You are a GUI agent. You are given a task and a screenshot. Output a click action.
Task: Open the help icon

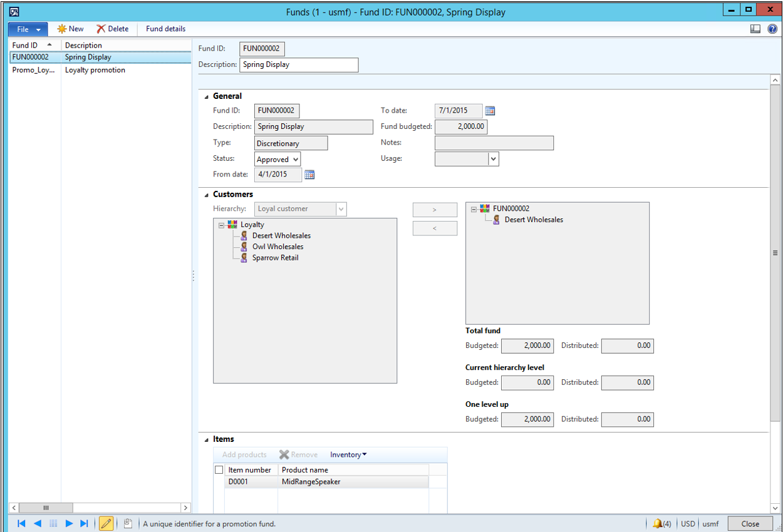tap(772, 29)
